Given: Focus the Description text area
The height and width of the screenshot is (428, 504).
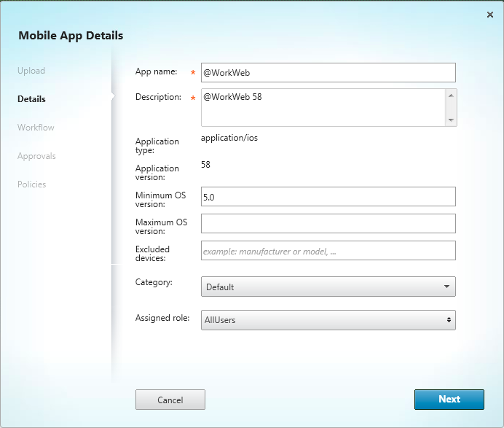Looking at the screenshot, I should click(x=322, y=107).
